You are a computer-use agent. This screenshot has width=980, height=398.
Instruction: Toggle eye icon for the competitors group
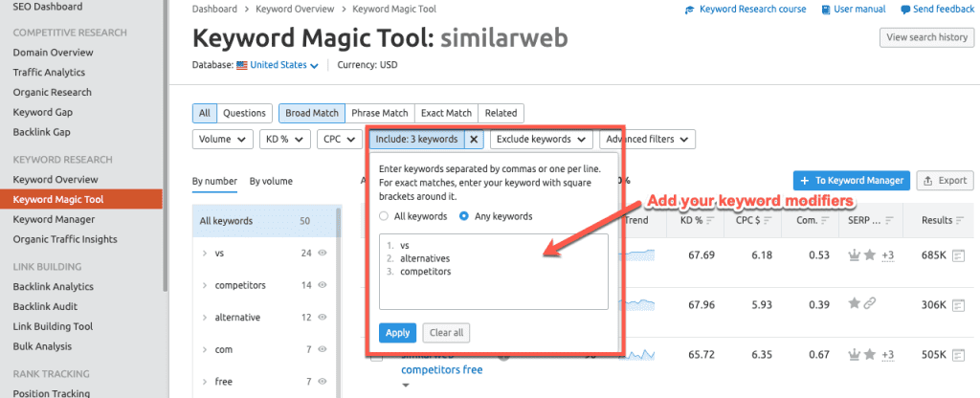(x=323, y=285)
